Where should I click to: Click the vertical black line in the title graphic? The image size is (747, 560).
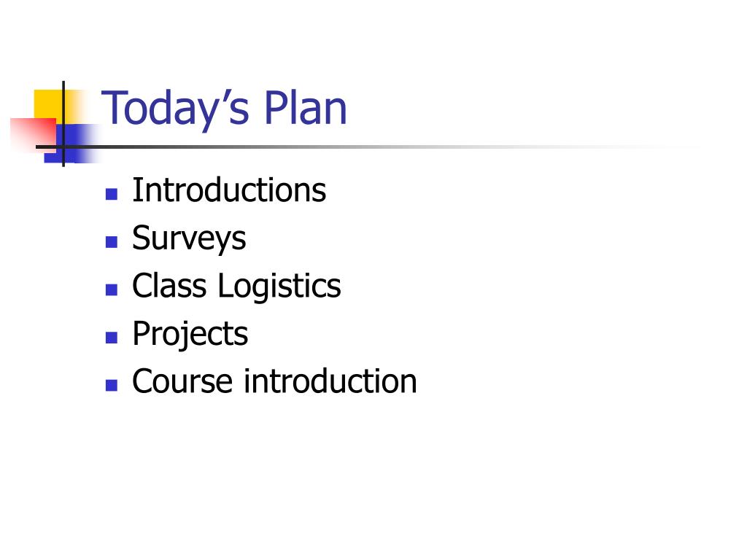click(63, 124)
